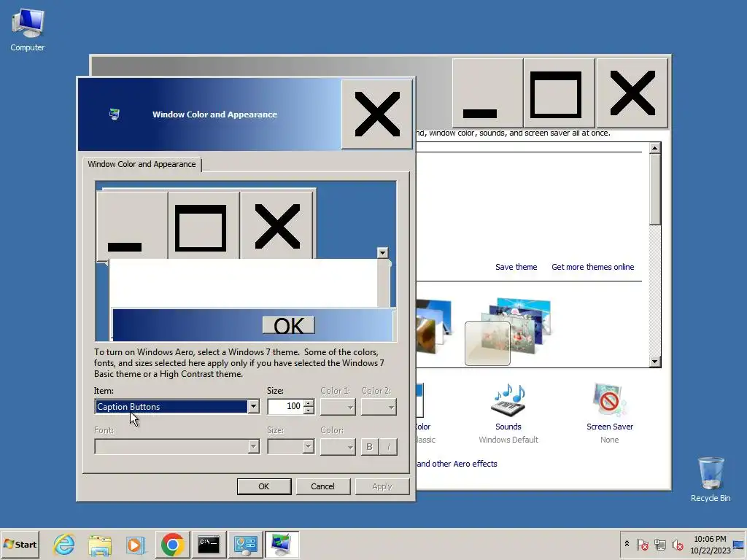Open Command Prompt taskbar icon
Image resolution: width=747 pixels, height=560 pixels.
point(208,544)
